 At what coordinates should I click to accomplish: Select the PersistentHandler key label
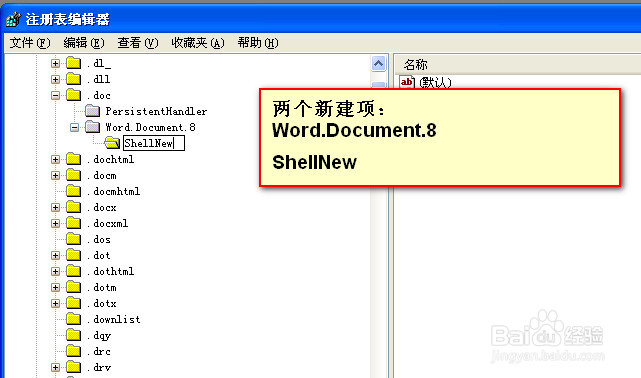156,111
